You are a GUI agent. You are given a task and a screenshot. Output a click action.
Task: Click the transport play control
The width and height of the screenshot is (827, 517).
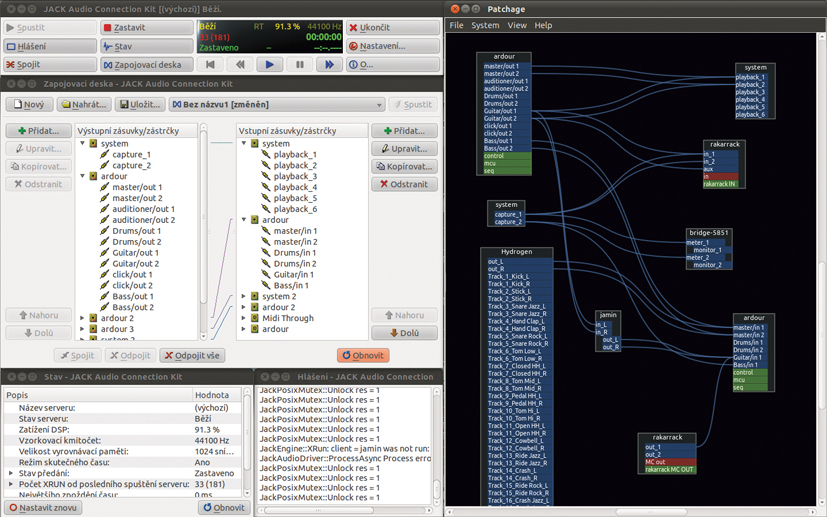(270, 64)
